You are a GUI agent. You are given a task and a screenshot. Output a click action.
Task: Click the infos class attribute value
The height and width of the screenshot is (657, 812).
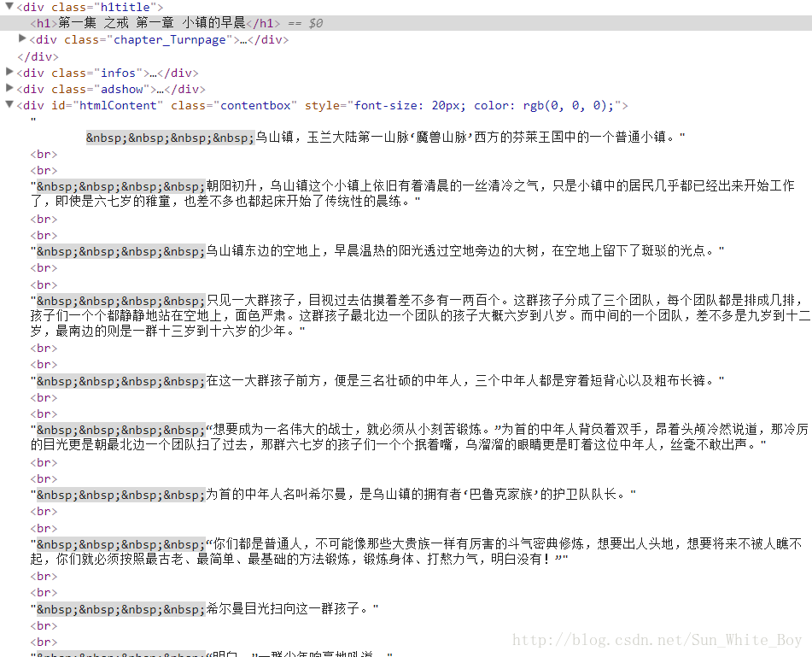[118, 73]
